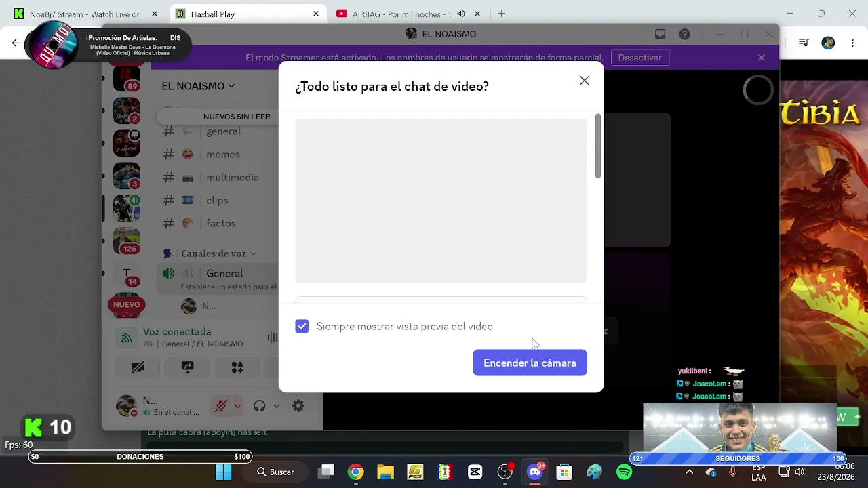Show hidden system tray icons
Viewport: 868px width, 488px height.
[x=690, y=472]
